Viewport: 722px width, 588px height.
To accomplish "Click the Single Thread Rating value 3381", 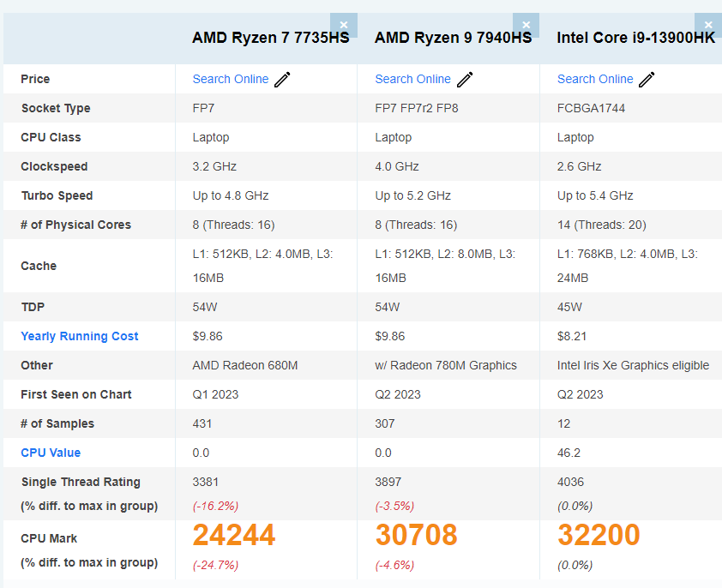I will point(205,482).
